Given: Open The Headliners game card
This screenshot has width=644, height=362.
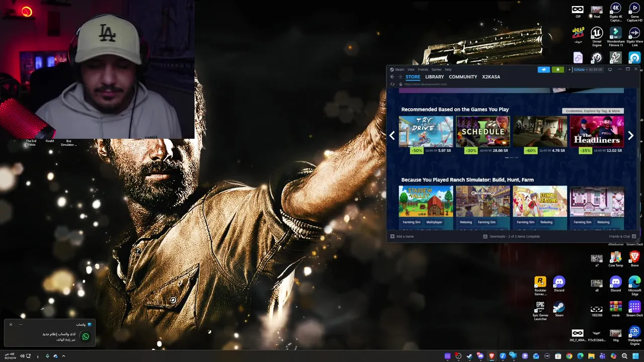Looking at the screenshot, I should click(597, 135).
